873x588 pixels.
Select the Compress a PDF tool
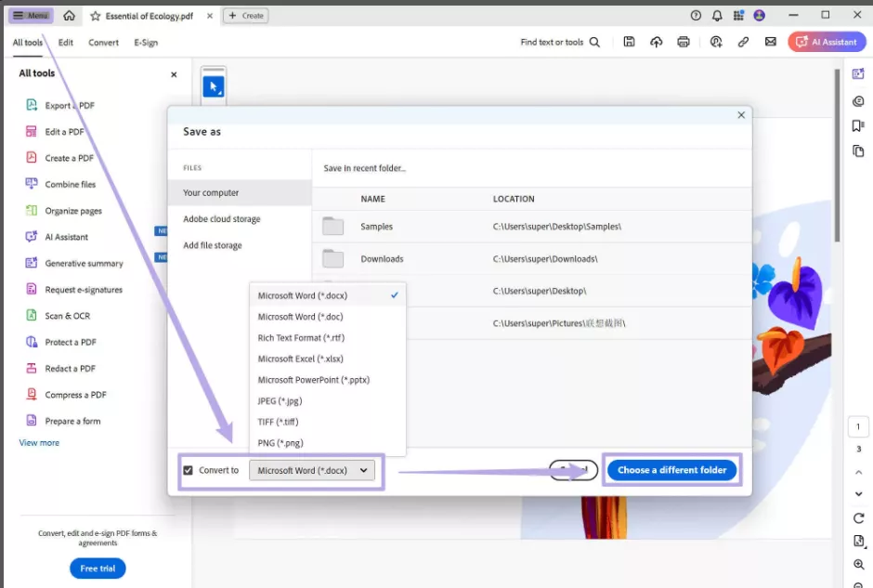[75, 395]
